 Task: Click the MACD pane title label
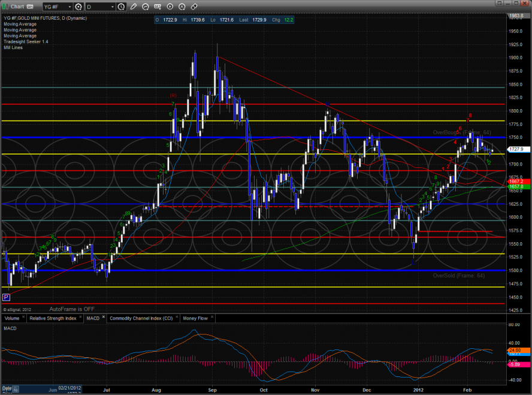[x=10, y=328]
